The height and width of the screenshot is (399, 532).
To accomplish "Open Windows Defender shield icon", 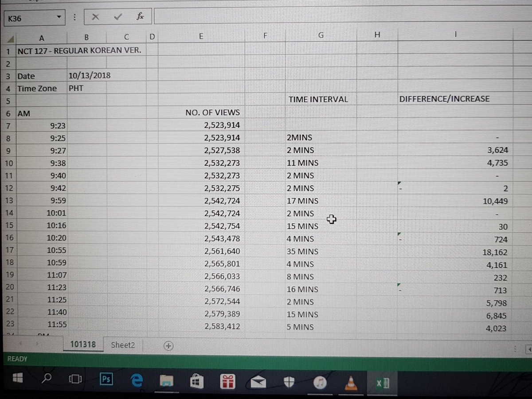I will coord(289,382).
